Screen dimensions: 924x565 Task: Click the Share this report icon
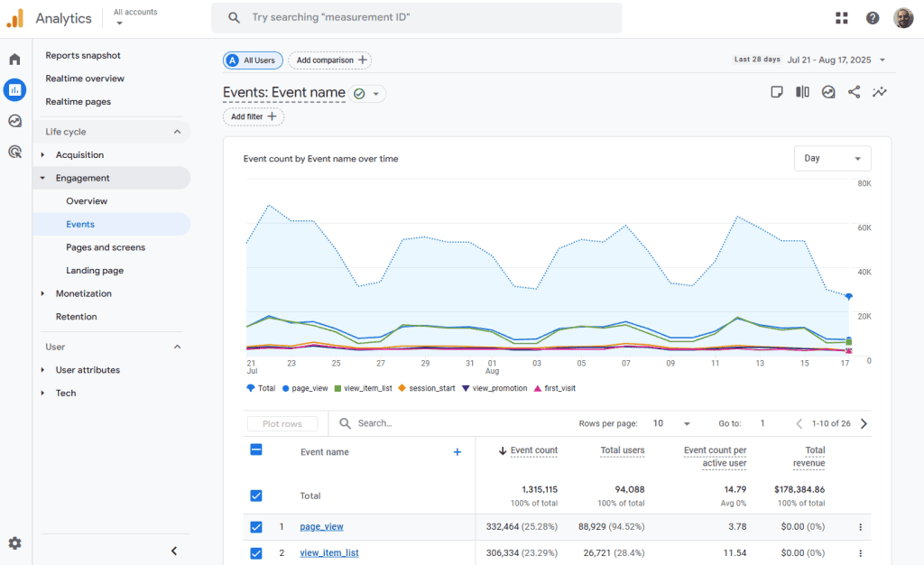pos(854,92)
